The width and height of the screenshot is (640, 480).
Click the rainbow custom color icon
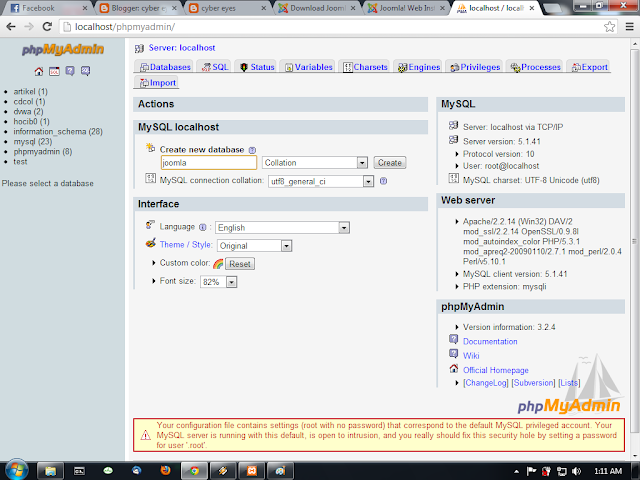click(218, 264)
